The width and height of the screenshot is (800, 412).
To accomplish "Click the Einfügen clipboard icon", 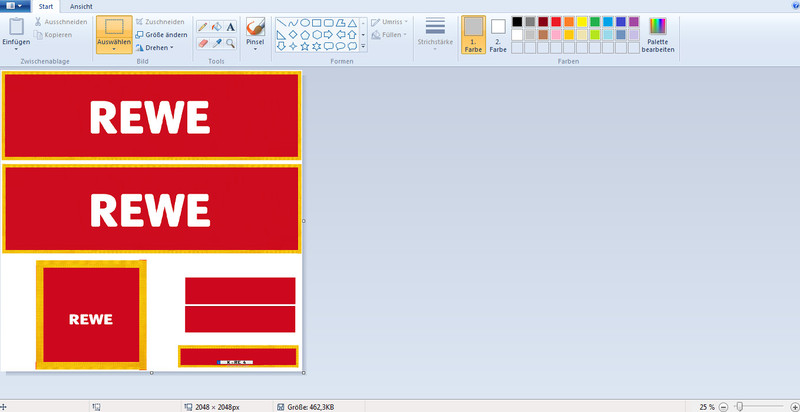I will pyautogui.click(x=16, y=27).
